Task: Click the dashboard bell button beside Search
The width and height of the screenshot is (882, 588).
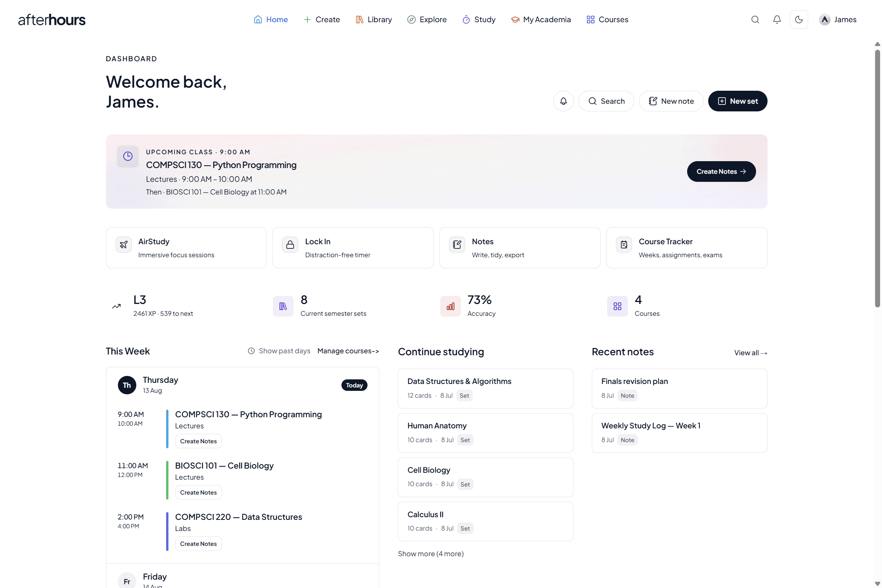Action: click(563, 101)
